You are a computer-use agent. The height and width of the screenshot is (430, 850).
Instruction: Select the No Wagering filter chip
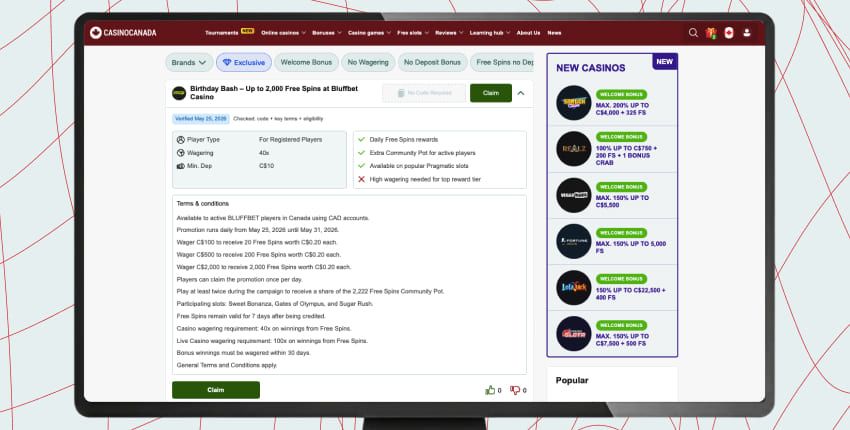368,62
